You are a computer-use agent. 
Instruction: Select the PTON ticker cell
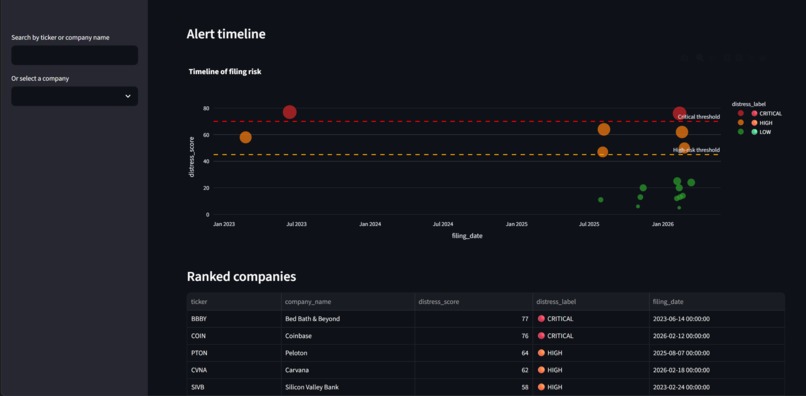tap(234, 353)
